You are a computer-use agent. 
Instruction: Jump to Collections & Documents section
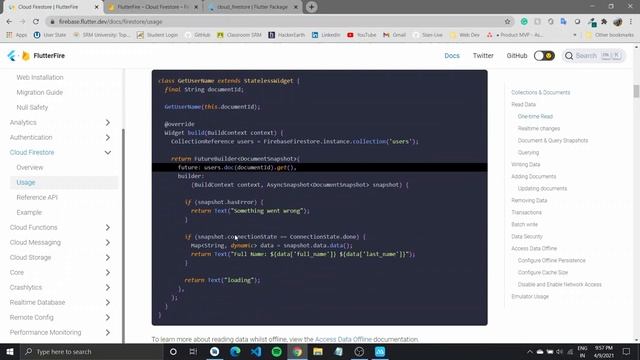(540, 93)
